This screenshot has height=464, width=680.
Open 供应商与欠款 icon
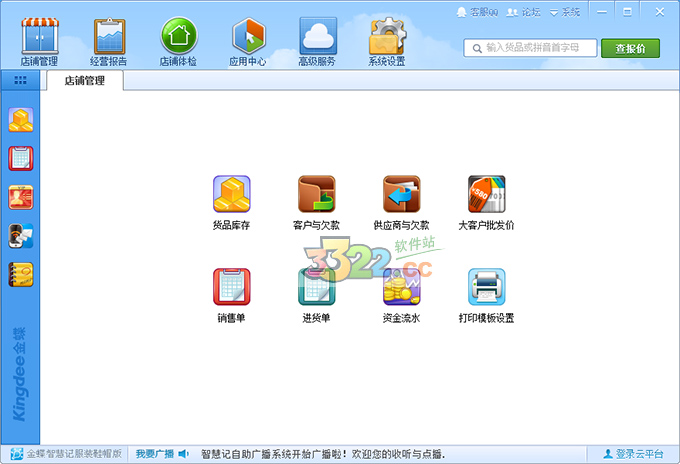402,194
